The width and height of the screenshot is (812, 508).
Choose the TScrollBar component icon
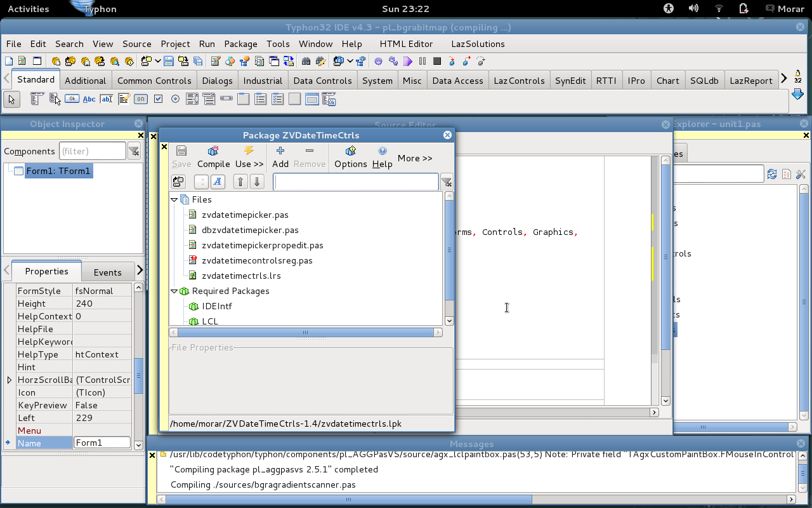(226, 98)
